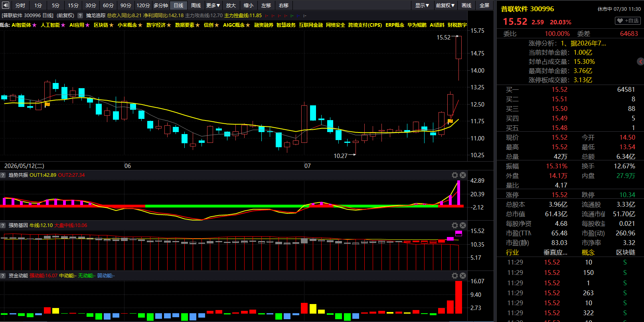Select the 买一 order row at 15.52
This screenshot has height=322, width=644.
tap(570, 90)
